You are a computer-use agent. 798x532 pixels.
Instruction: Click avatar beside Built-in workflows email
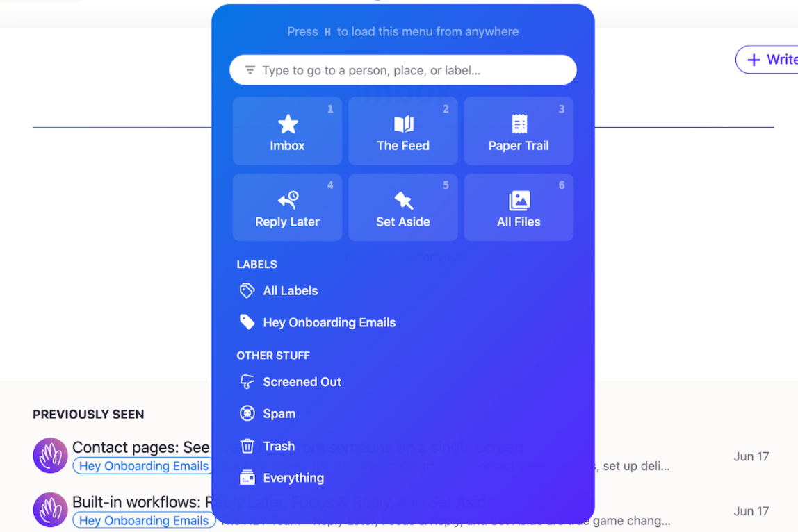[x=50, y=510]
